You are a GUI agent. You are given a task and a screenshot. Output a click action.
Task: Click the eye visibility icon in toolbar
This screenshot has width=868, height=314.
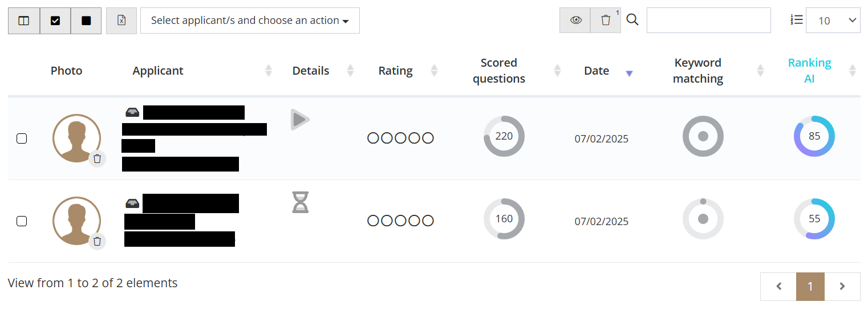(575, 20)
